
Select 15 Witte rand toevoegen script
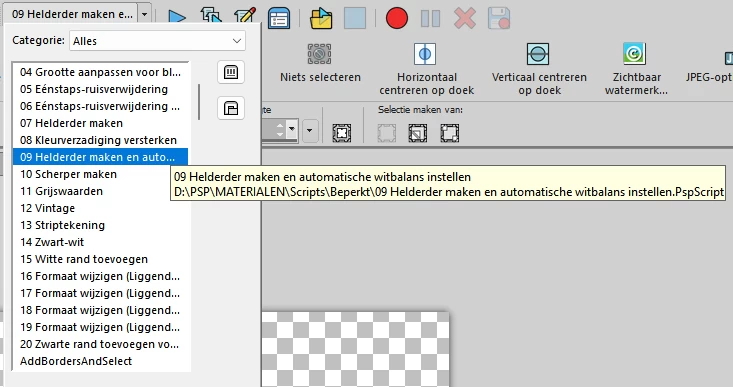coord(100,259)
